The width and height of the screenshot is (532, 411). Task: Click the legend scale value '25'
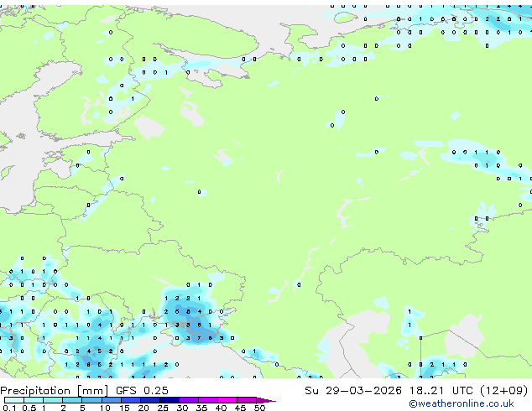coord(163,408)
